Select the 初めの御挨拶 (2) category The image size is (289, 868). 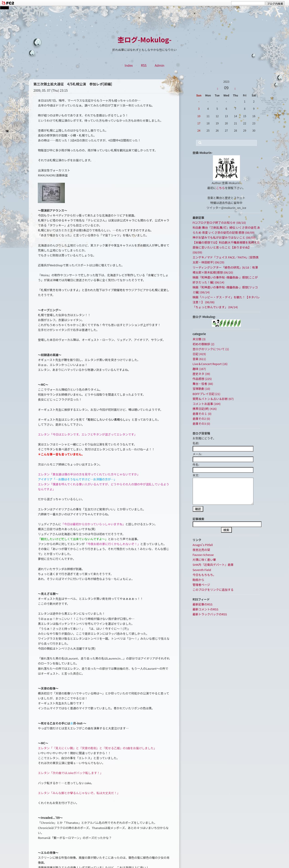click(203, 344)
